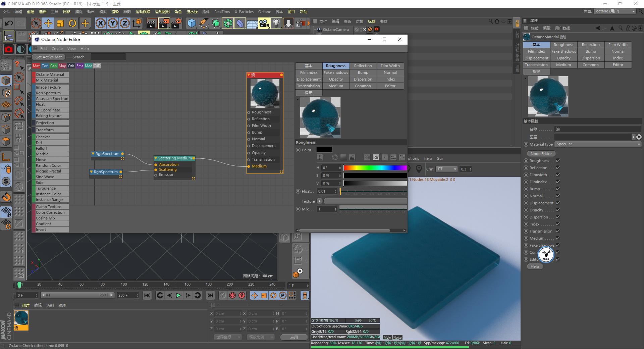Click the Node Editor button
Viewport: 644px width, 349px height.
pyautogui.click(x=541, y=154)
